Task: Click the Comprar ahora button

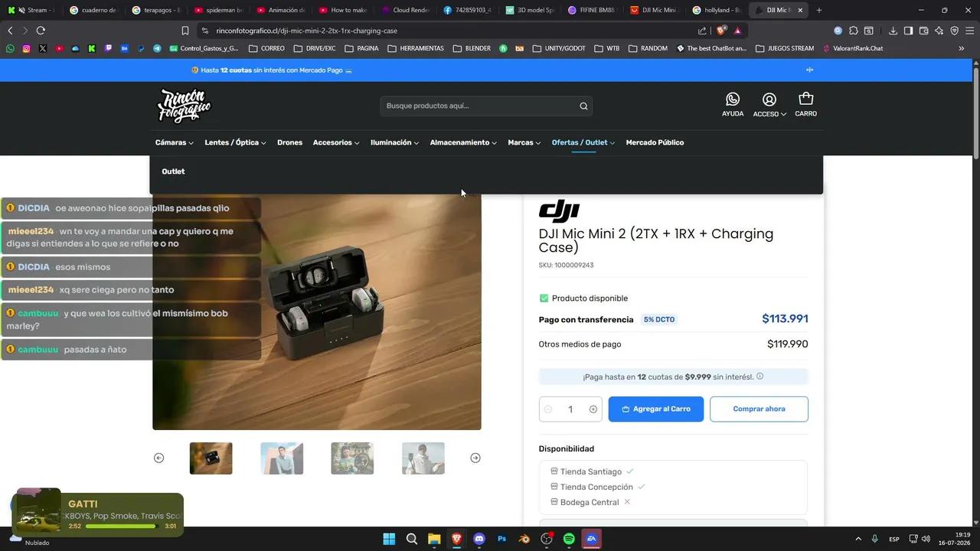Action: (759, 409)
